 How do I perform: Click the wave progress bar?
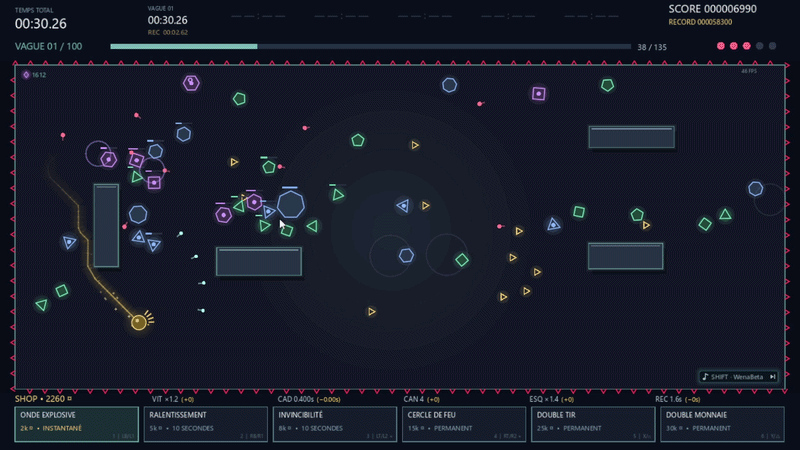point(370,46)
